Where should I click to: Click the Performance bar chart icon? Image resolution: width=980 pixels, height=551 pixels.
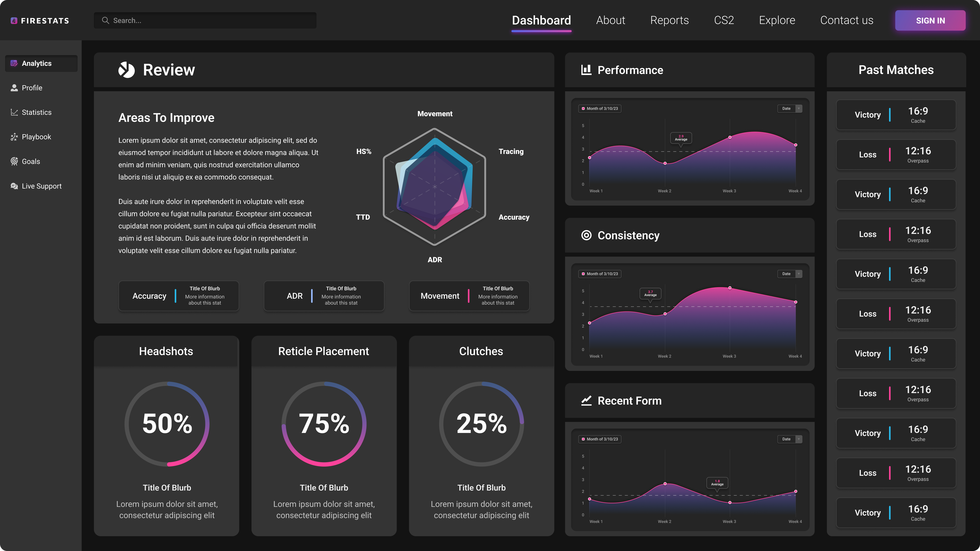[586, 70]
